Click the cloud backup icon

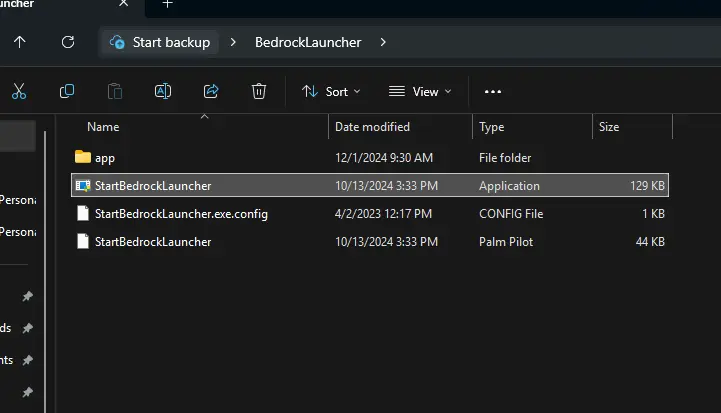click(117, 42)
